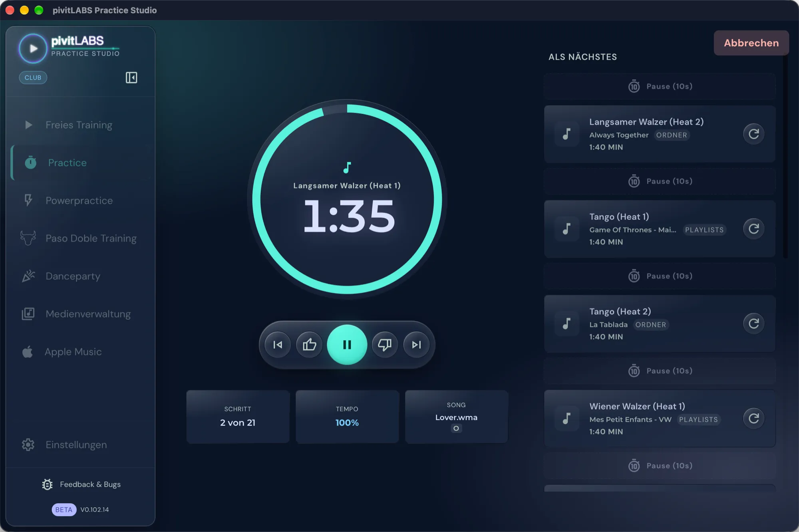This screenshot has width=799, height=532.
Task: Click the ORDNER tag on La Tablada
Action: pyautogui.click(x=651, y=325)
